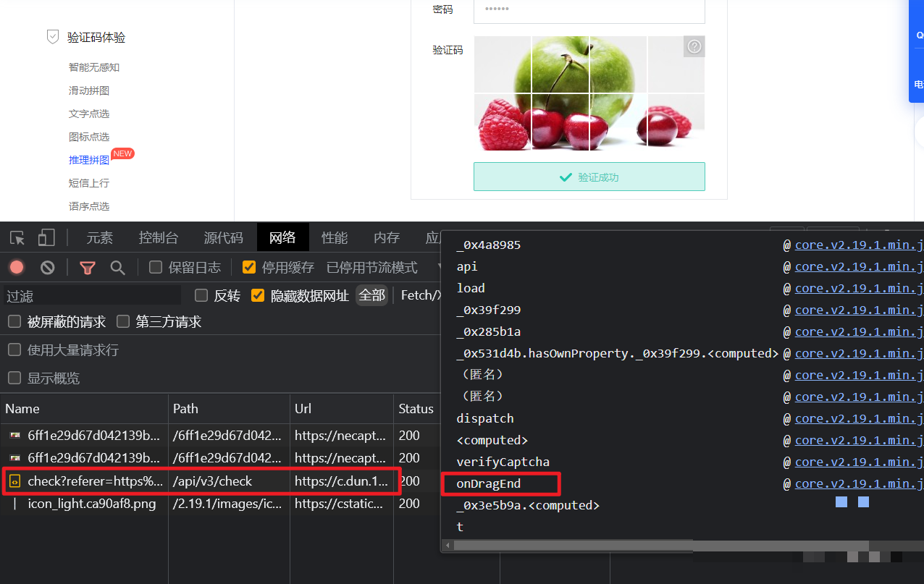Toggle the device toolbar icon
924x584 pixels.
click(x=46, y=238)
